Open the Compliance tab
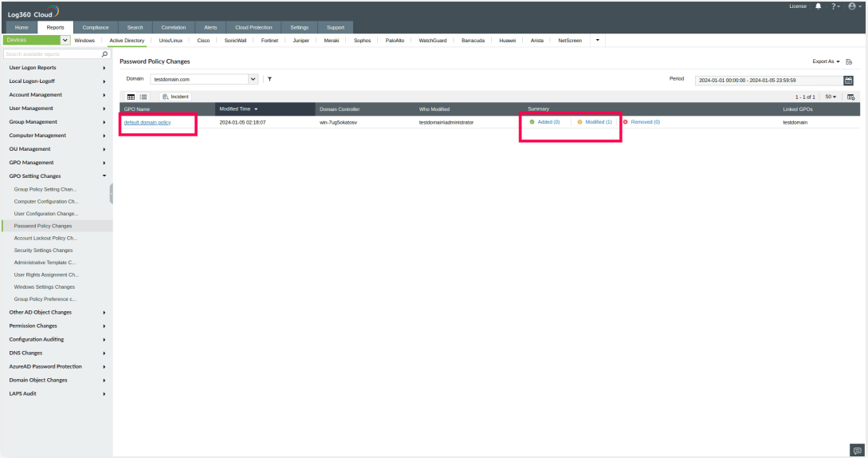868x458 pixels. pyautogui.click(x=96, y=28)
